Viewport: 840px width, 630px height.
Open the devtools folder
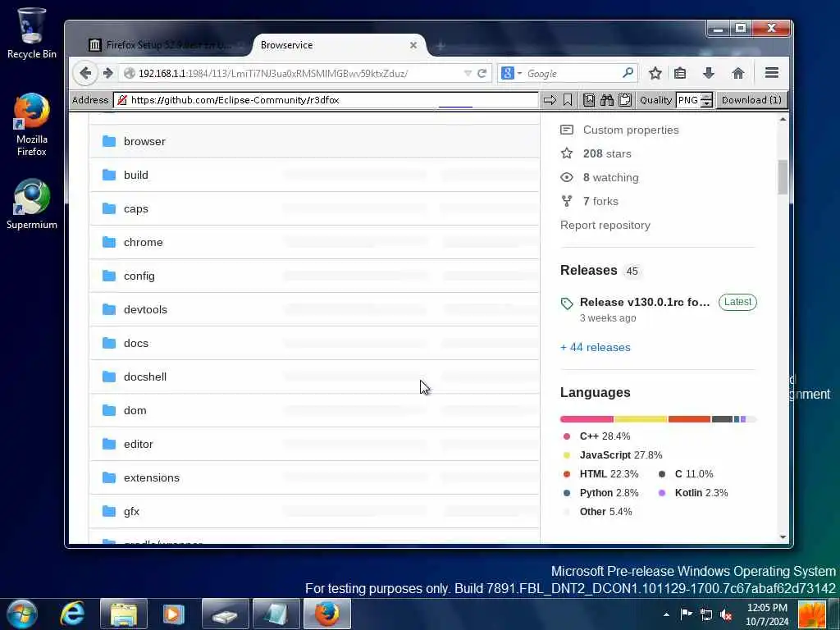coord(145,309)
